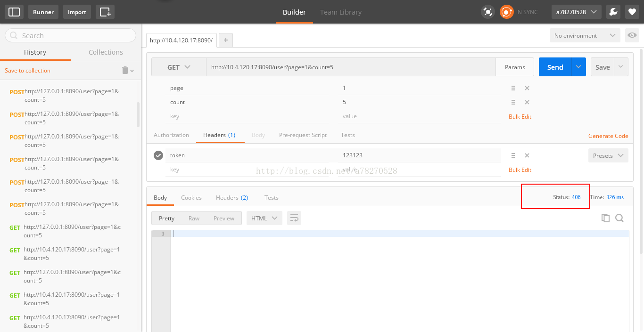Image resolution: width=644 pixels, height=332 pixels.
Task: Click the page parameter value field
Action: point(420,88)
